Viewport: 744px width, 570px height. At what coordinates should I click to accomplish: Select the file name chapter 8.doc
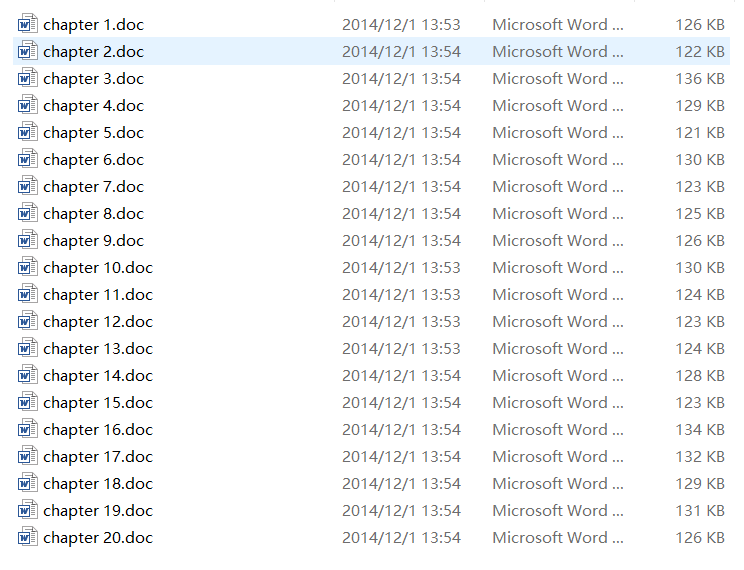pos(93,214)
